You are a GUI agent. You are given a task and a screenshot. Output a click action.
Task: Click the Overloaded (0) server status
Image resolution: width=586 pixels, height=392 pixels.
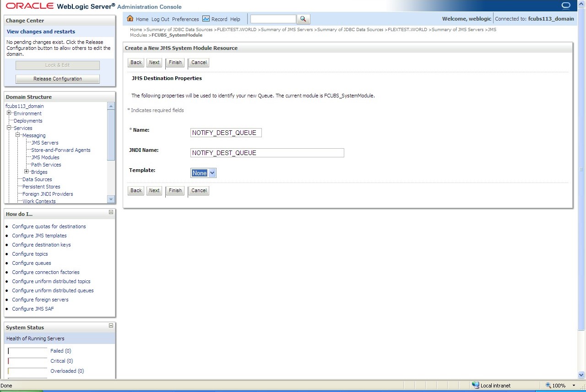tap(67, 371)
